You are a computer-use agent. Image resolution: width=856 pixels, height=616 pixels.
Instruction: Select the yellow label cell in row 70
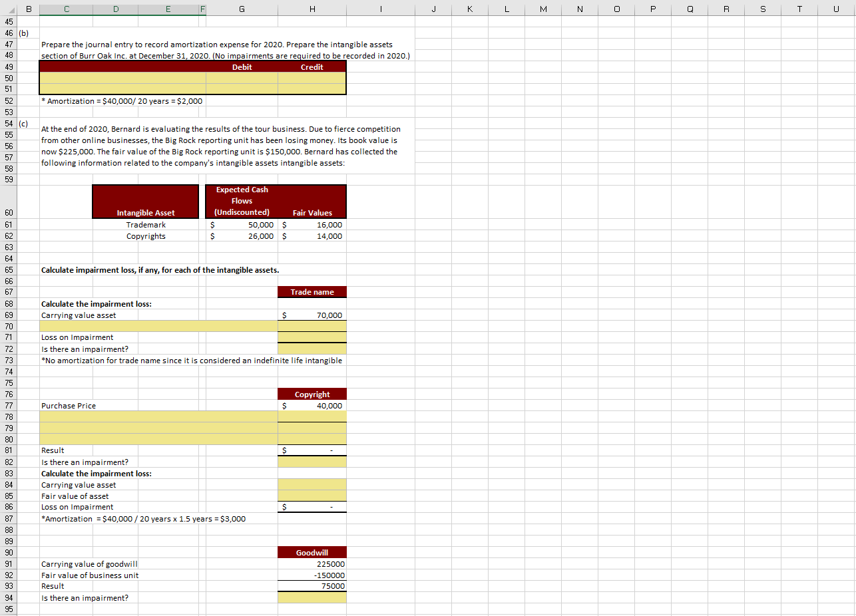point(158,326)
